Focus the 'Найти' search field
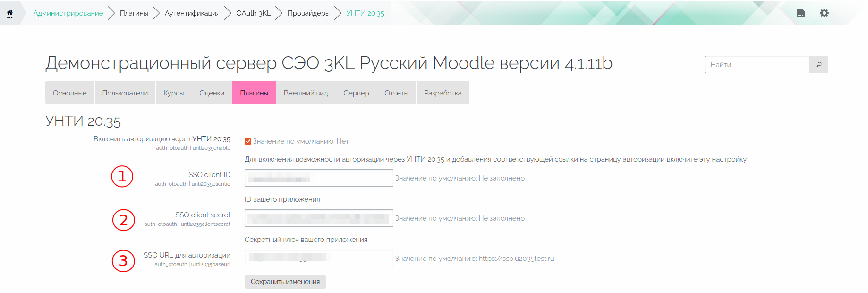 pyautogui.click(x=757, y=65)
